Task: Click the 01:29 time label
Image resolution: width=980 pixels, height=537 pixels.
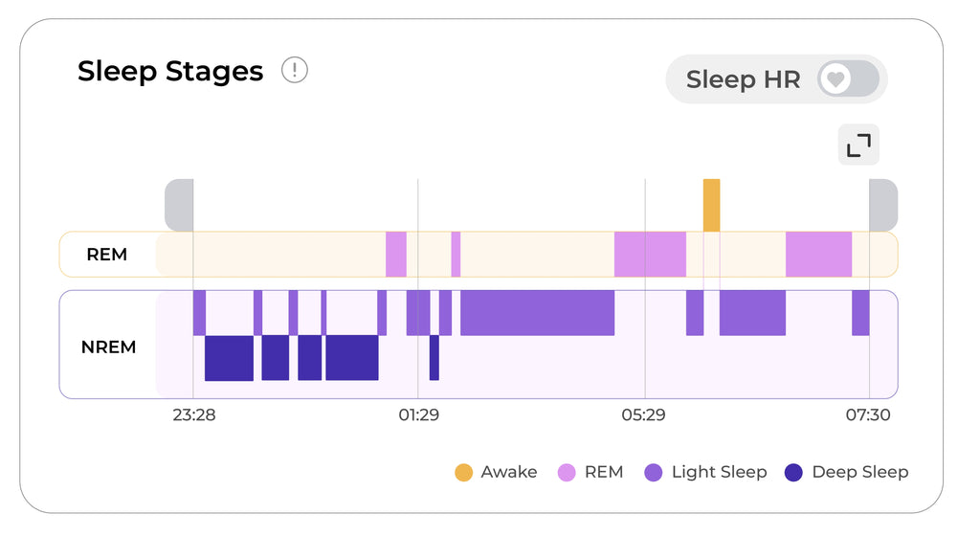Action: [x=418, y=414]
